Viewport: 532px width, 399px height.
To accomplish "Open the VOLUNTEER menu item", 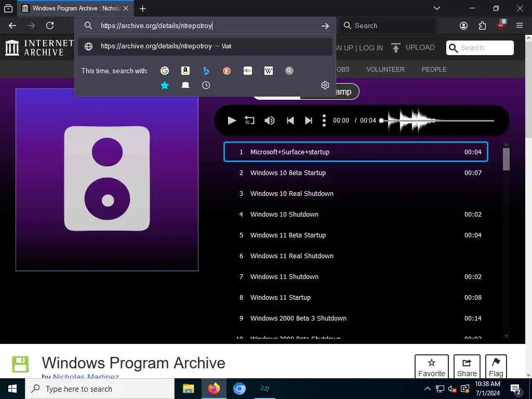I will [x=385, y=69].
